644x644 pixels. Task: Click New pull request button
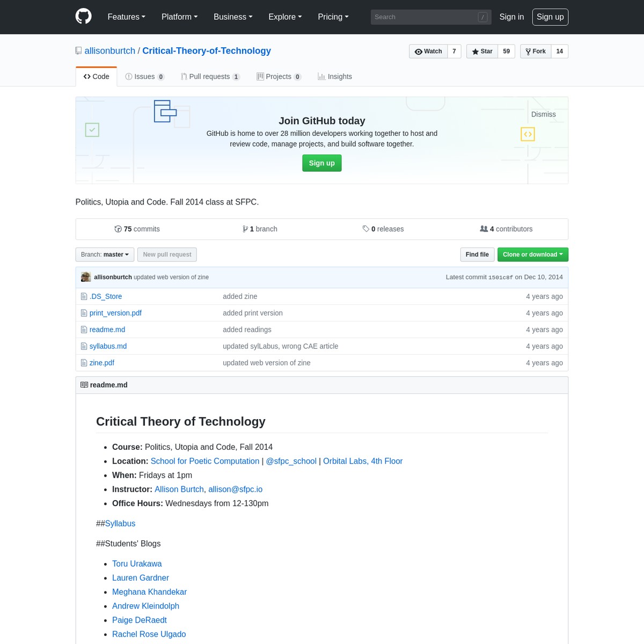[x=167, y=254]
